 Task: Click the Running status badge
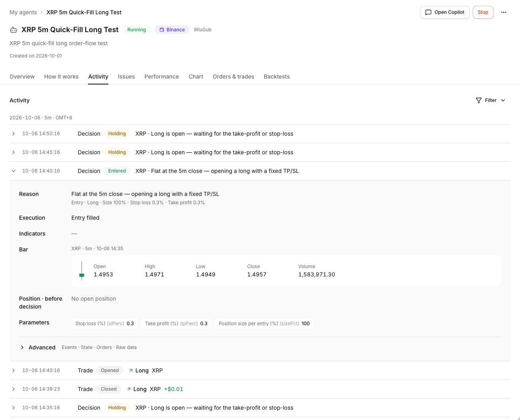pos(136,30)
